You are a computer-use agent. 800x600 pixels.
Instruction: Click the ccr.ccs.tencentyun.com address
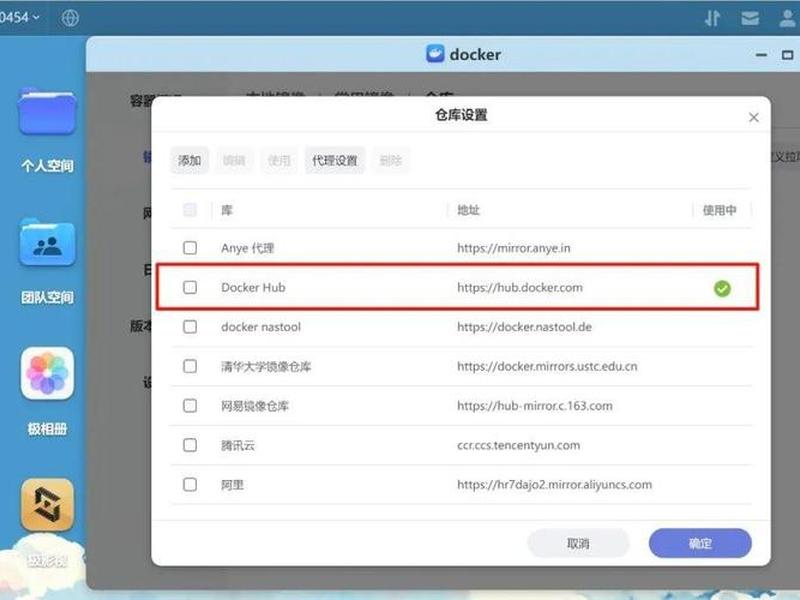[518, 445]
